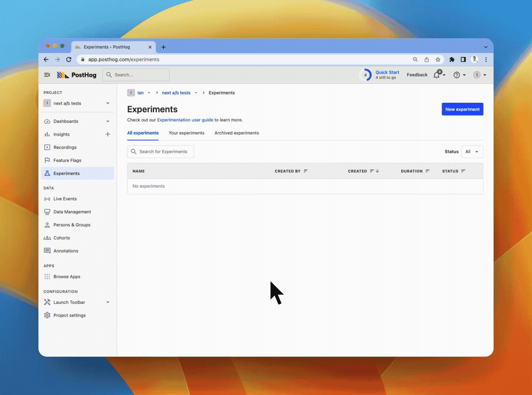Open the notifications bell icon

click(437, 75)
